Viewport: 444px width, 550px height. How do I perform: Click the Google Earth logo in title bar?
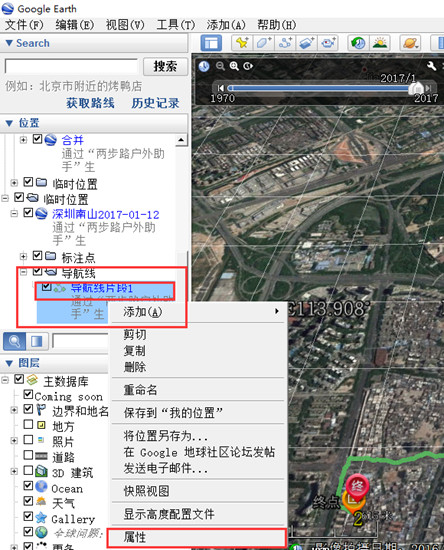pos(8,8)
